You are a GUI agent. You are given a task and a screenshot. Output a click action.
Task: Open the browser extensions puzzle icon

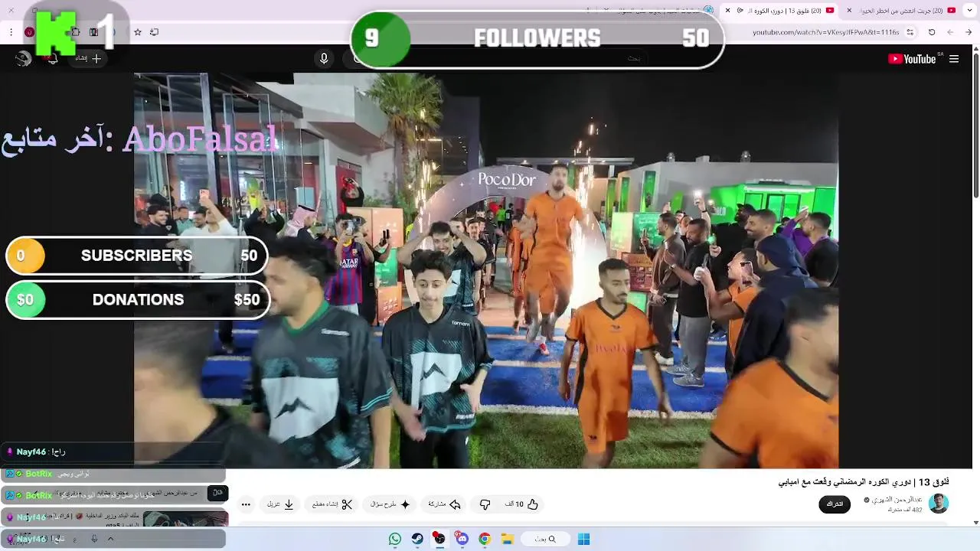[75, 32]
